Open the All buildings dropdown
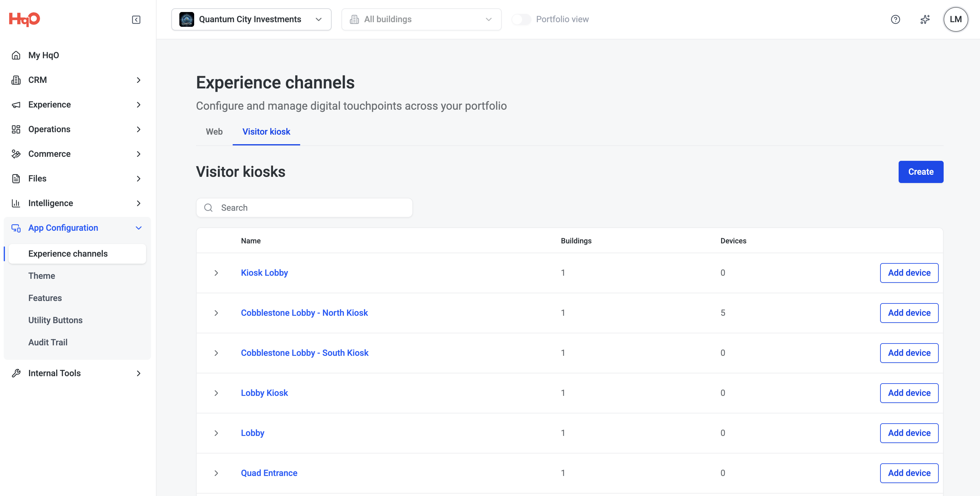Screen dimensions: 980x496 [x=421, y=19]
